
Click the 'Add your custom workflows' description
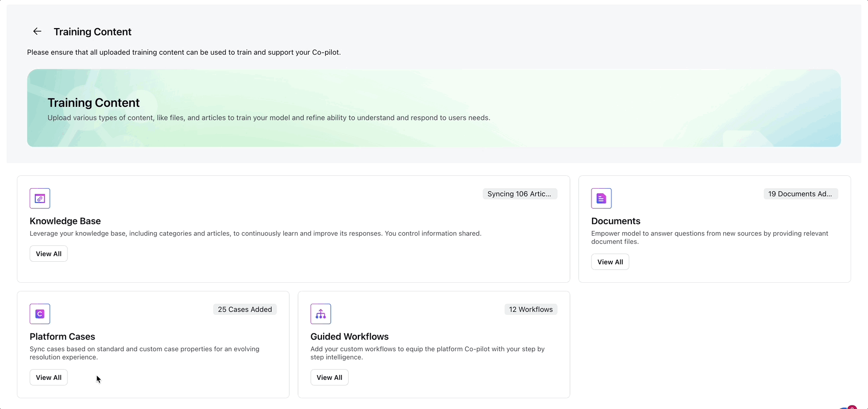[427, 353]
